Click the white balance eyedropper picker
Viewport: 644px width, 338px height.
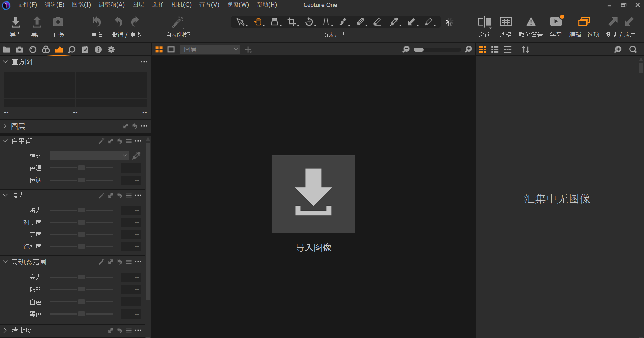(136, 155)
